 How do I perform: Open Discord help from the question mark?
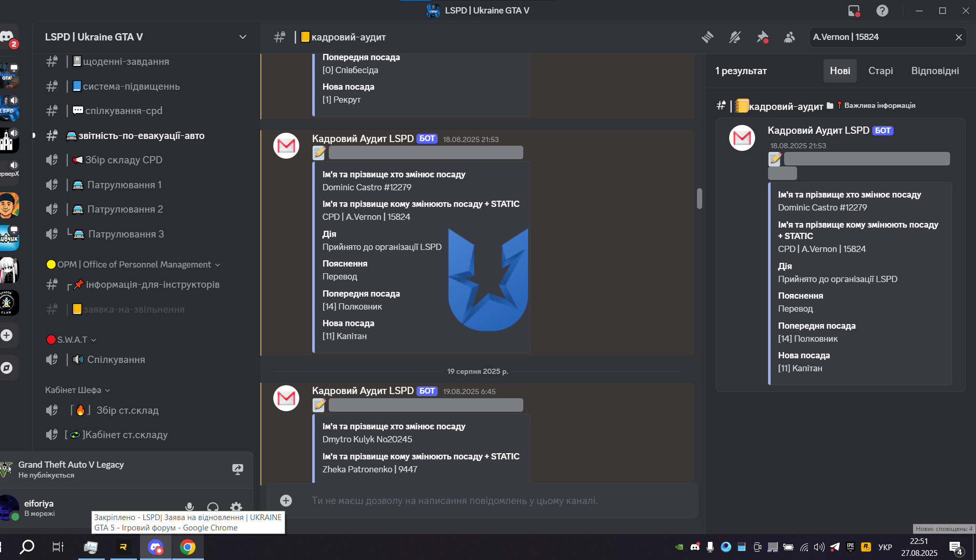pyautogui.click(x=882, y=10)
